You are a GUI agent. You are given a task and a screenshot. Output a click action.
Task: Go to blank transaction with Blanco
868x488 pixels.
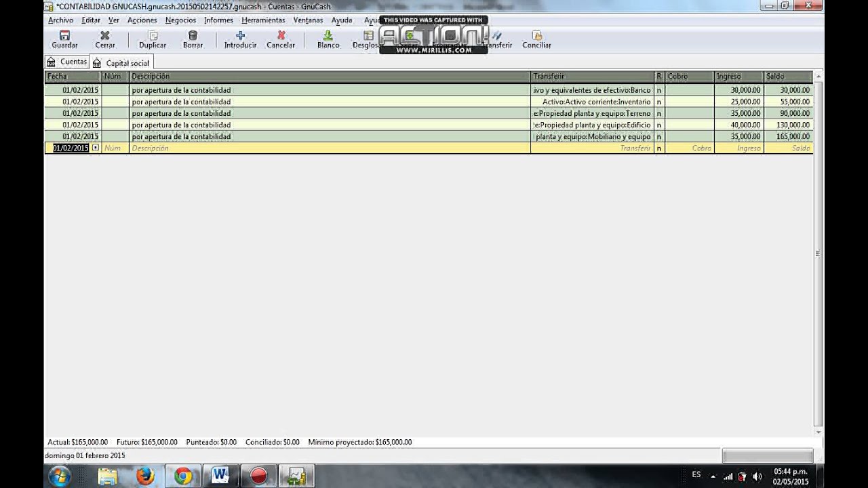click(x=328, y=39)
